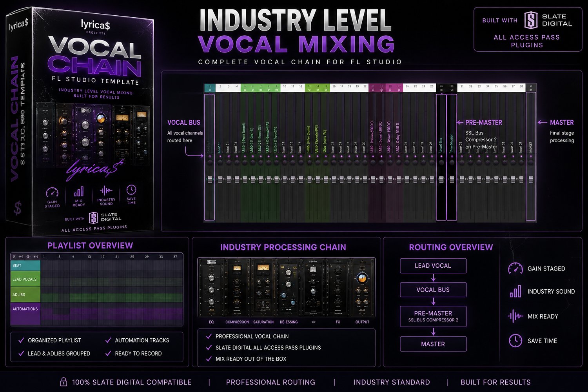Screen dimensions: 588x392
Task: Open the plugin module above the FX label
Action: point(338,288)
